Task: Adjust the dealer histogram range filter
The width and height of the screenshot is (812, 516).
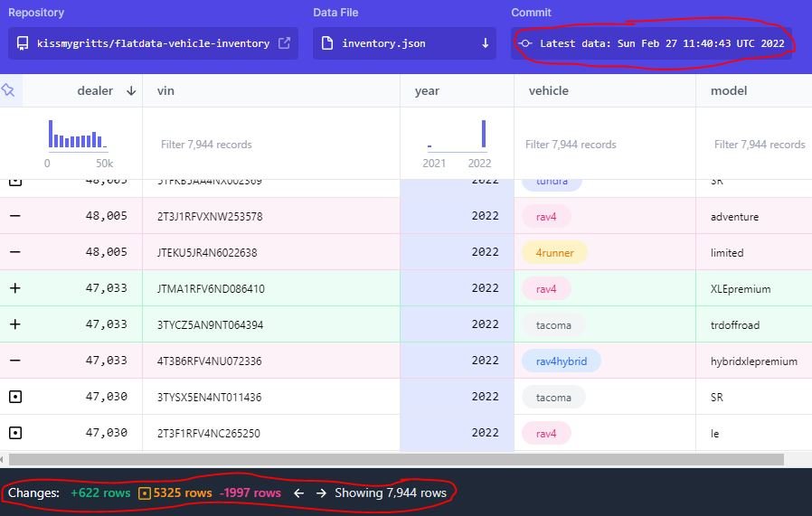Action: [x=78, y=136]
